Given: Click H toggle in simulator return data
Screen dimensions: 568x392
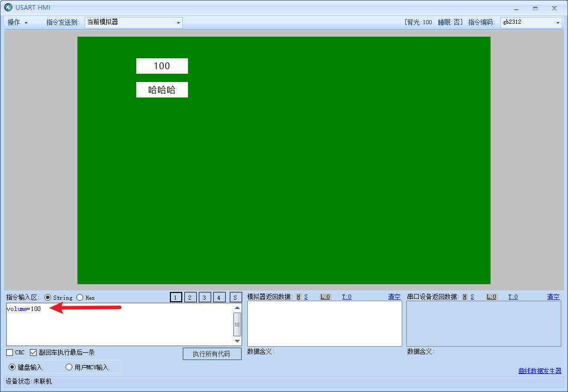Looking at the screenshot, I should 298,297.
